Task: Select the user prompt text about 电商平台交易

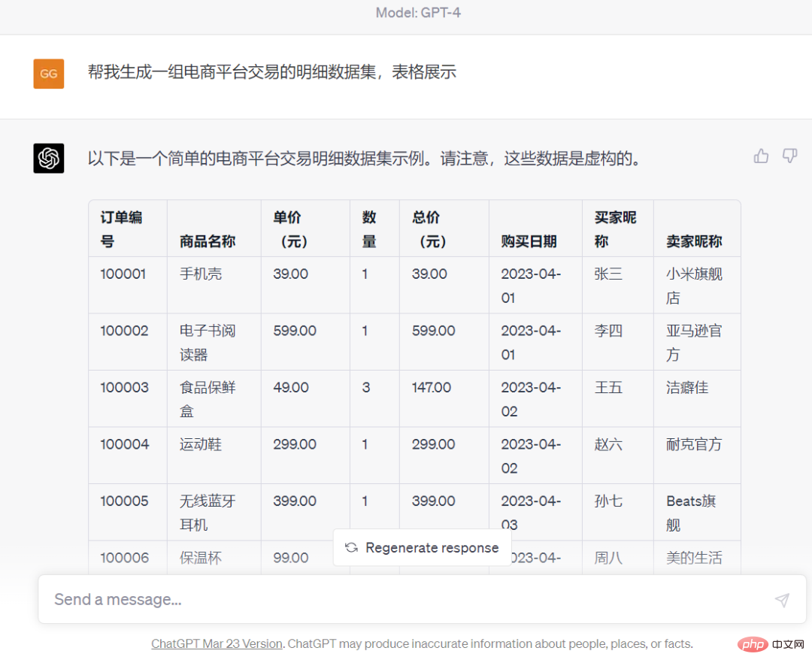Action: 272,72
